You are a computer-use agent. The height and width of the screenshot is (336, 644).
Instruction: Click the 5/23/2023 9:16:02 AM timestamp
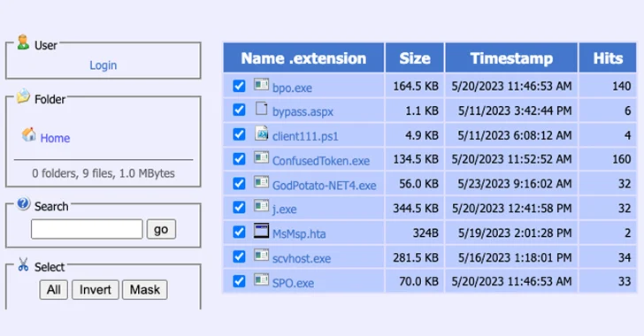515,184
